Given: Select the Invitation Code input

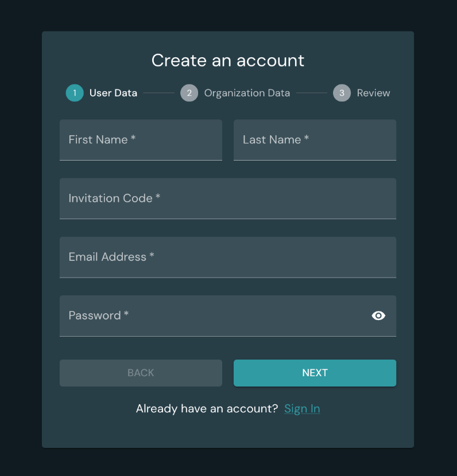Looking at the screenshot, I should coord(227,198).
